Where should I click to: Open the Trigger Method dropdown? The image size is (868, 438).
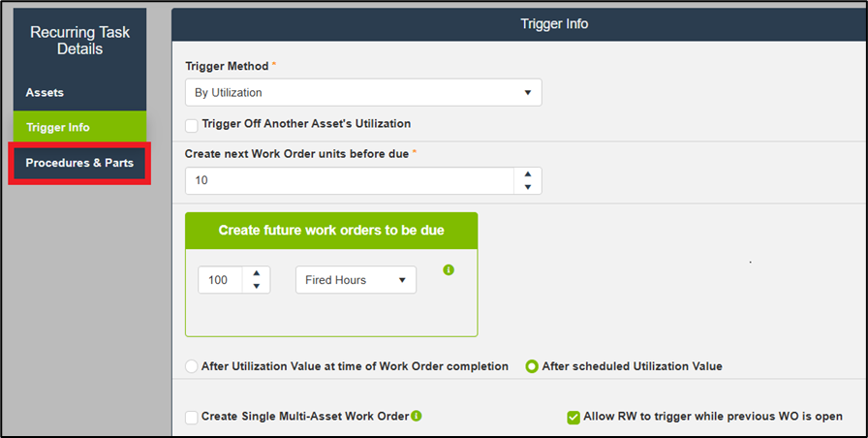(x=362, y=92)
